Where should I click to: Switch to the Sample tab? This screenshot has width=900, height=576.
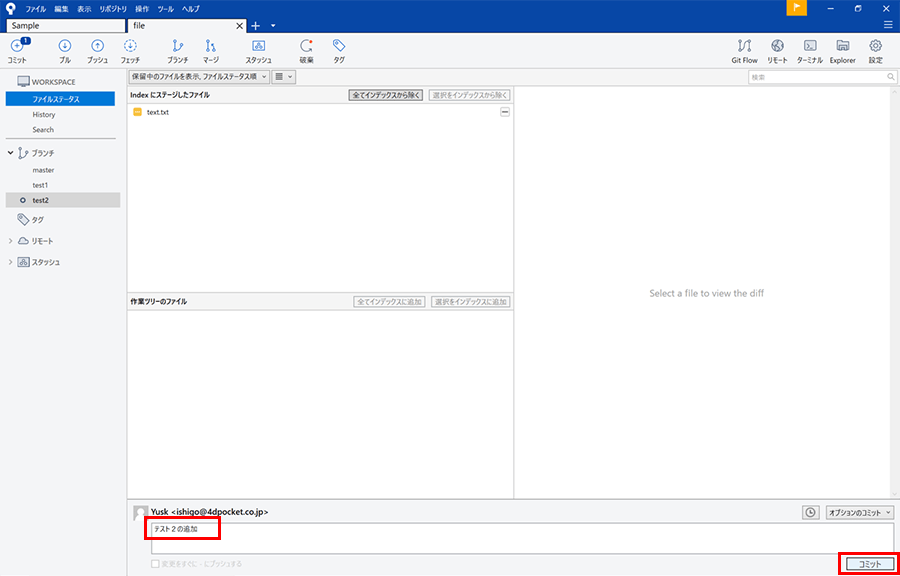click(x=65, y=26)
